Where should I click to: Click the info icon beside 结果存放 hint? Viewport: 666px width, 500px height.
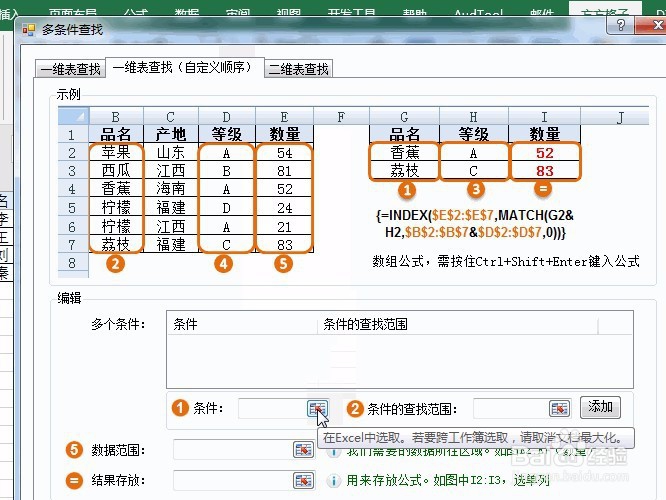point(334,481)
